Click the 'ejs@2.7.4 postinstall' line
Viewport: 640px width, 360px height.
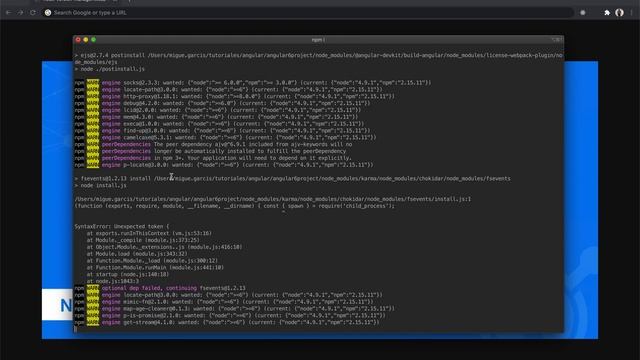[x=318, y=58]
